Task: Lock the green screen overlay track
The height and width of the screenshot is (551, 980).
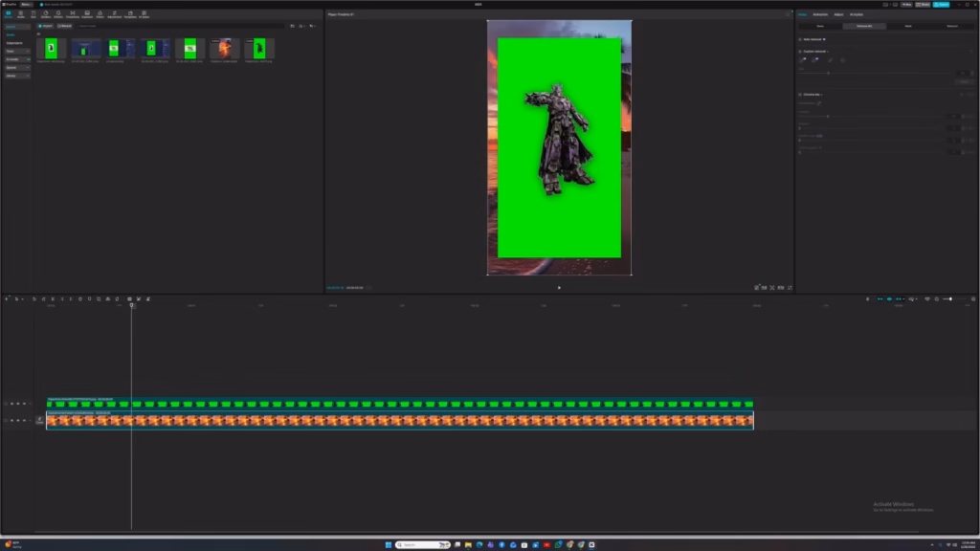Action: point(11,404)
